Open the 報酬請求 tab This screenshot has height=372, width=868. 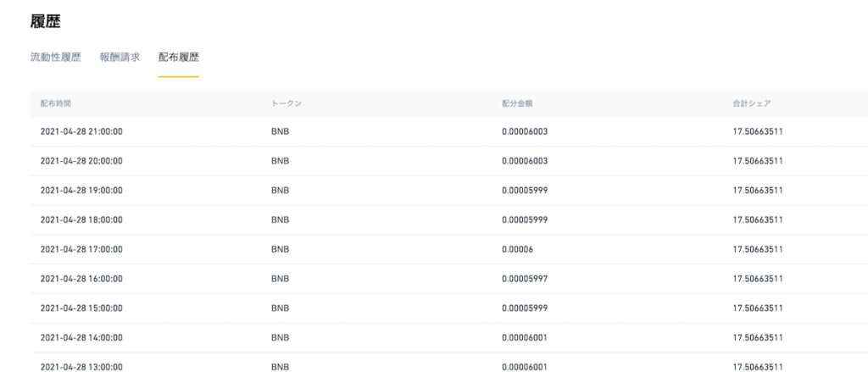[x=120, y=57]
